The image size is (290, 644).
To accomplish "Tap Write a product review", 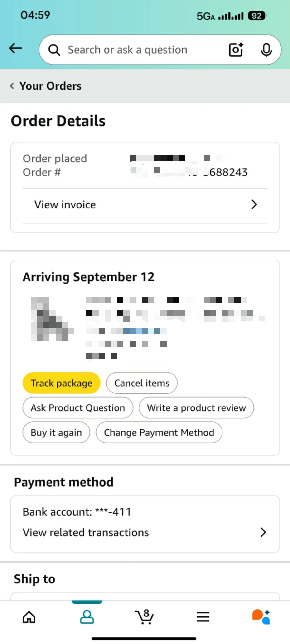I will coord(196,408).
